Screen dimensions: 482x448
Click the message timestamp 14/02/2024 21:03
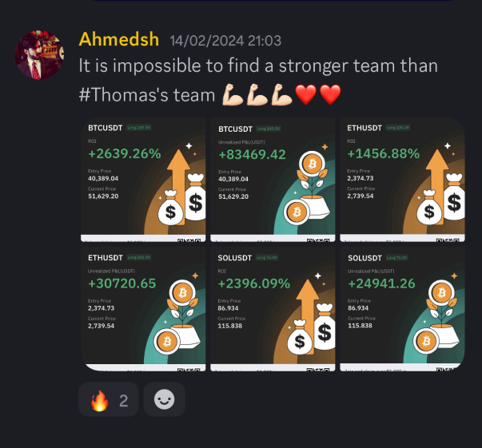click(x=225, y=41)
